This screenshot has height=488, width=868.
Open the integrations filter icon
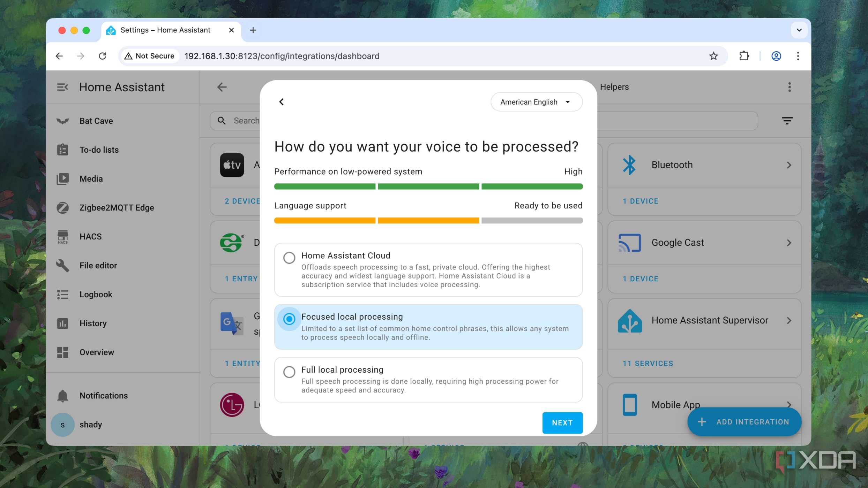tap(787, 121)
